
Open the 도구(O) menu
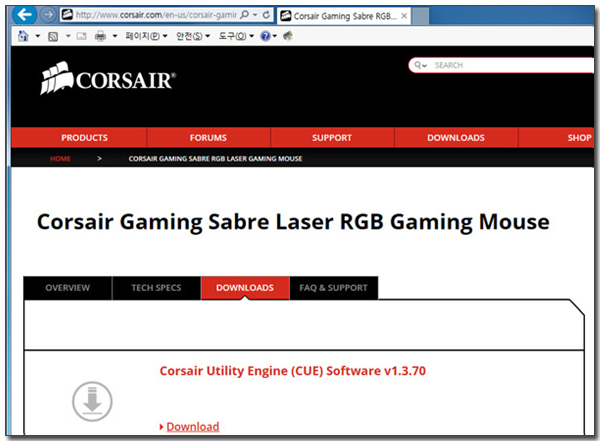coord(236,36)
